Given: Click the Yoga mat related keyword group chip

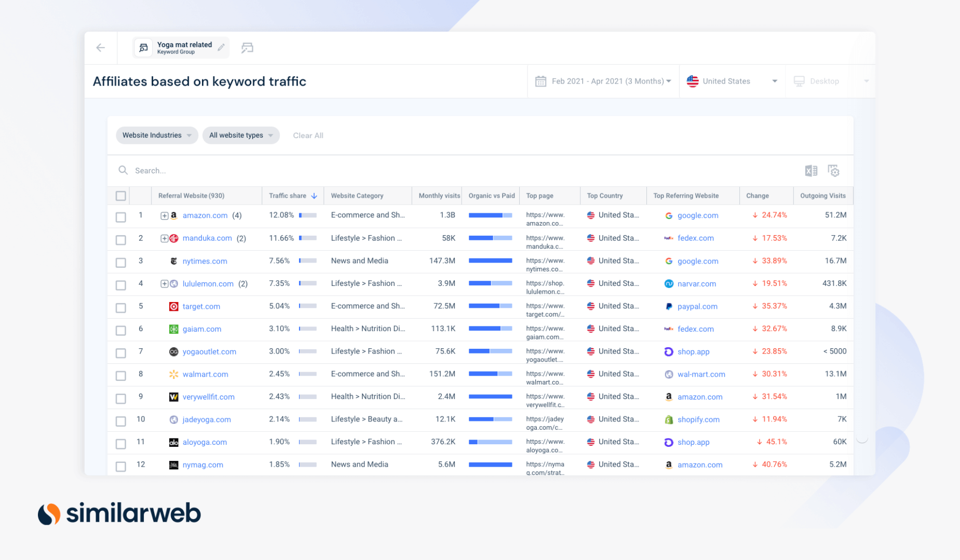Looking at the screenshot, I should click(181, 48).
